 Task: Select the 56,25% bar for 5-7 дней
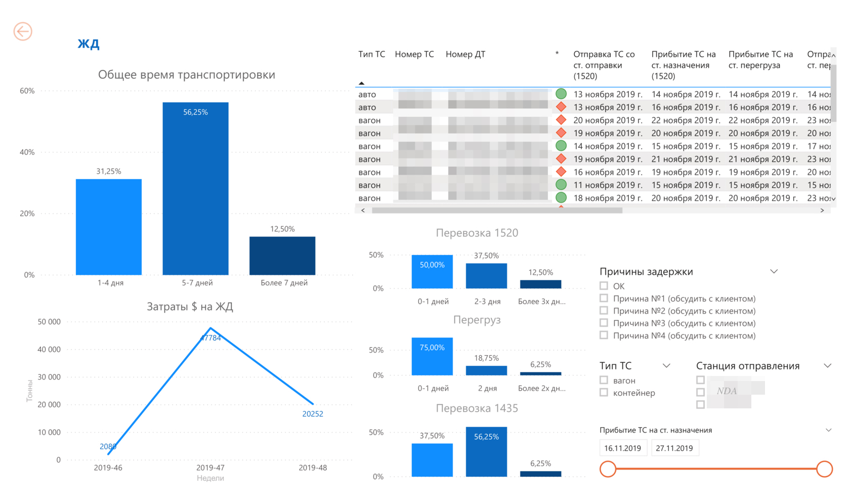pos(195,189)
